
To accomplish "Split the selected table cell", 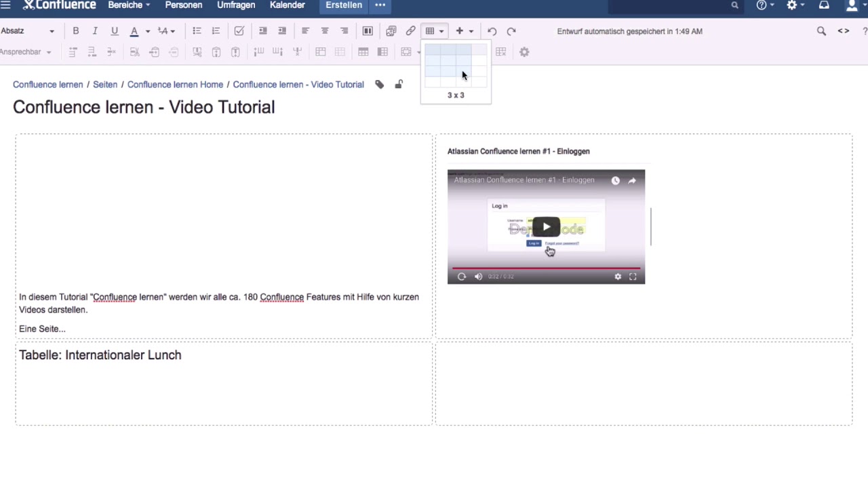I will (340, 52).
